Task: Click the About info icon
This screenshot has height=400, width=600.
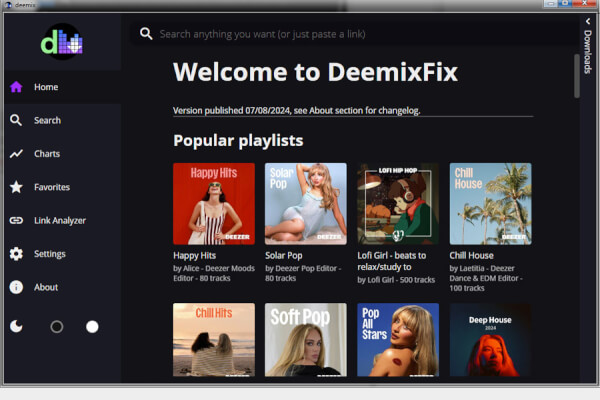Action: pyautogui.click(x=16, y=287)
